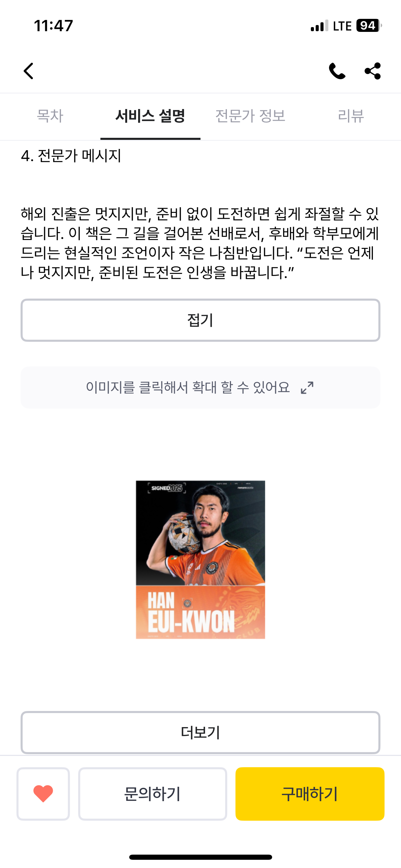Tap the battery indicator showing 94
Image resolution: width=401 pixels, height=868 pixels.
click(x=369, y=26)
